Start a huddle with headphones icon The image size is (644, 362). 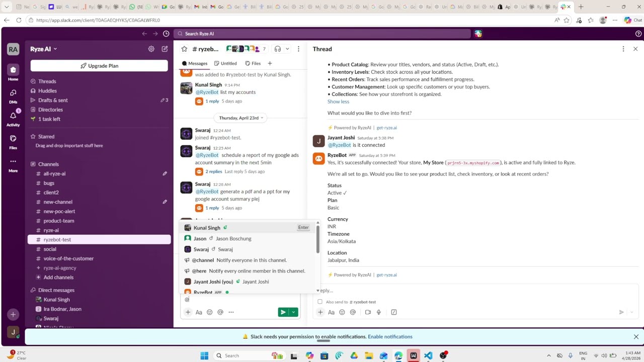277,49
